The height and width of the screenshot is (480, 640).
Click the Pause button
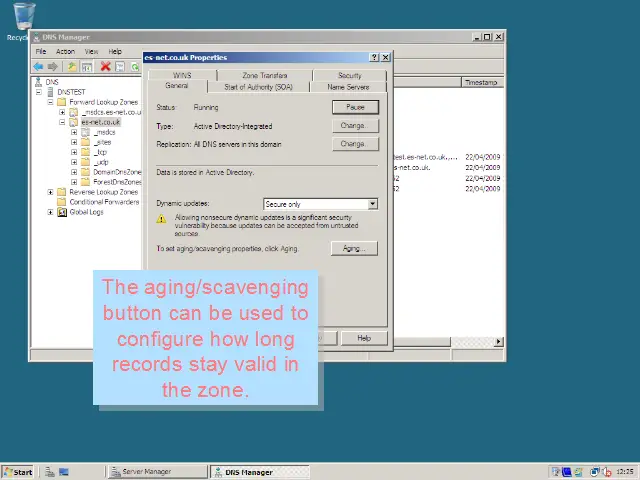[355, 107]
